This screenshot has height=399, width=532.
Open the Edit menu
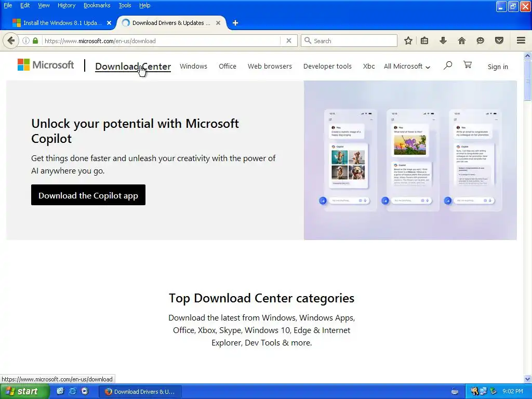[25, 5]
